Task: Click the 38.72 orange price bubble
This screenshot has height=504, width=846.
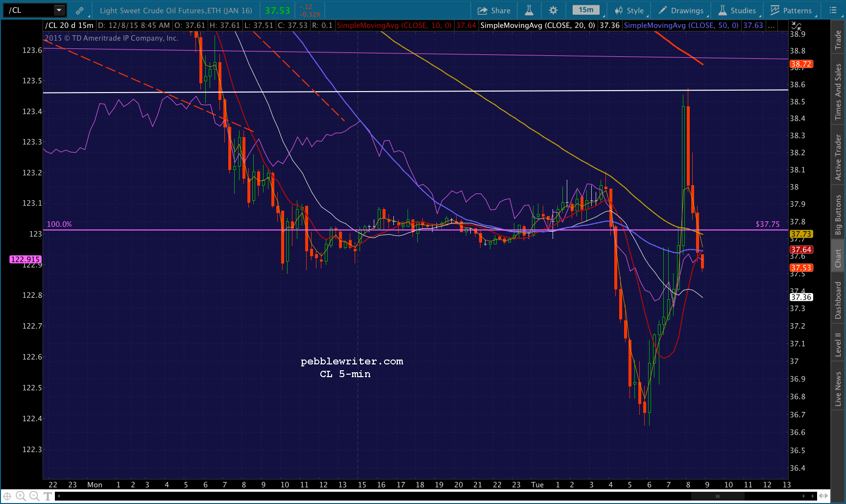Action: pyautogui.click(x=801, y=64)
